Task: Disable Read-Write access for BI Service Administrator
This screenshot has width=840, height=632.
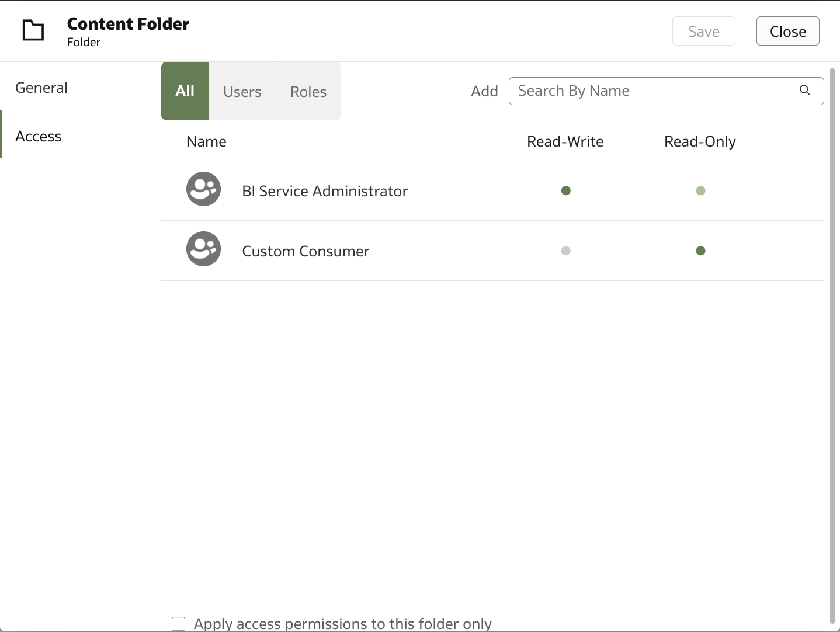Action: 565,190
